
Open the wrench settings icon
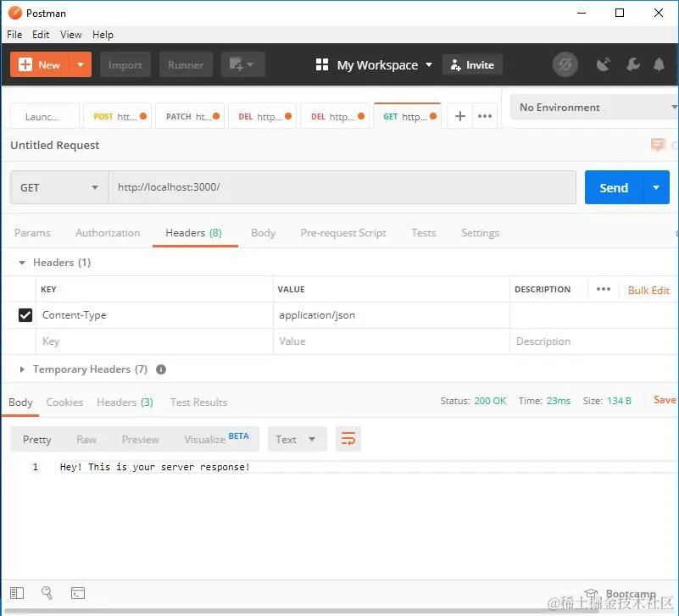pos(632,64)
